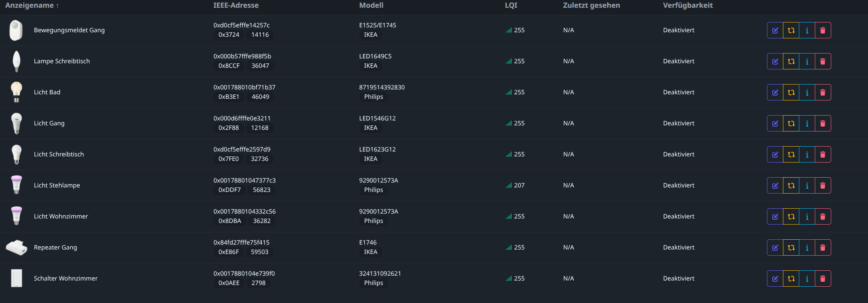868x303 pixels.
Task: Click the info icon for Repeater Gang
Action: tap(807, 247)
